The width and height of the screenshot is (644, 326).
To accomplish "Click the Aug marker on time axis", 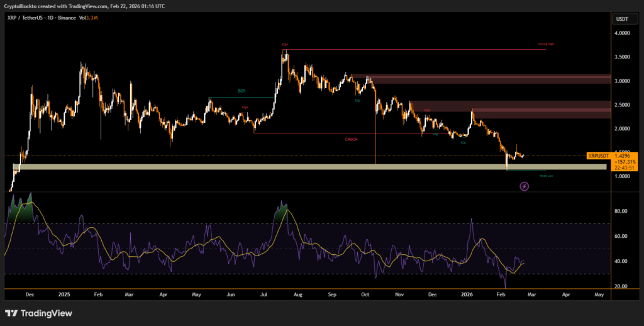I will (x=298, y=294).
